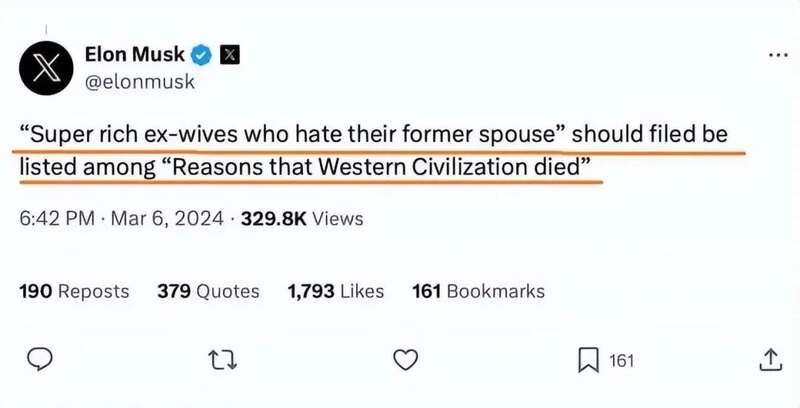Open the three-dot more options menu
The height and width of the screenshot is (408, 800).
777,55
